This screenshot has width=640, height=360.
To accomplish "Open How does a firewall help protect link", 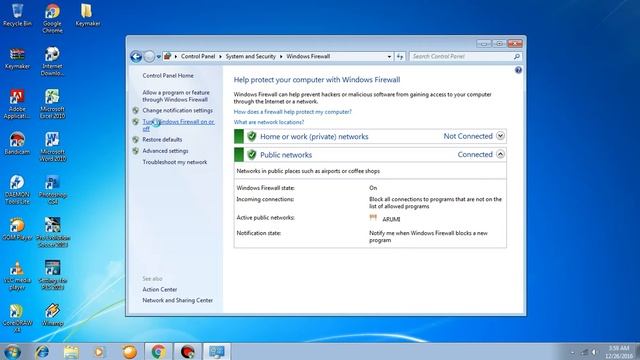I will tap(293, 111).
